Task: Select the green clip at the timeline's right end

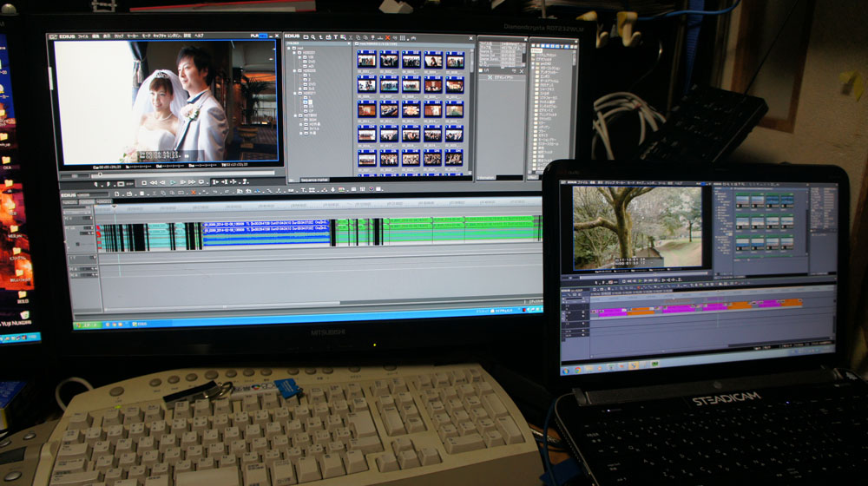Action: click(x=501, y=228)
